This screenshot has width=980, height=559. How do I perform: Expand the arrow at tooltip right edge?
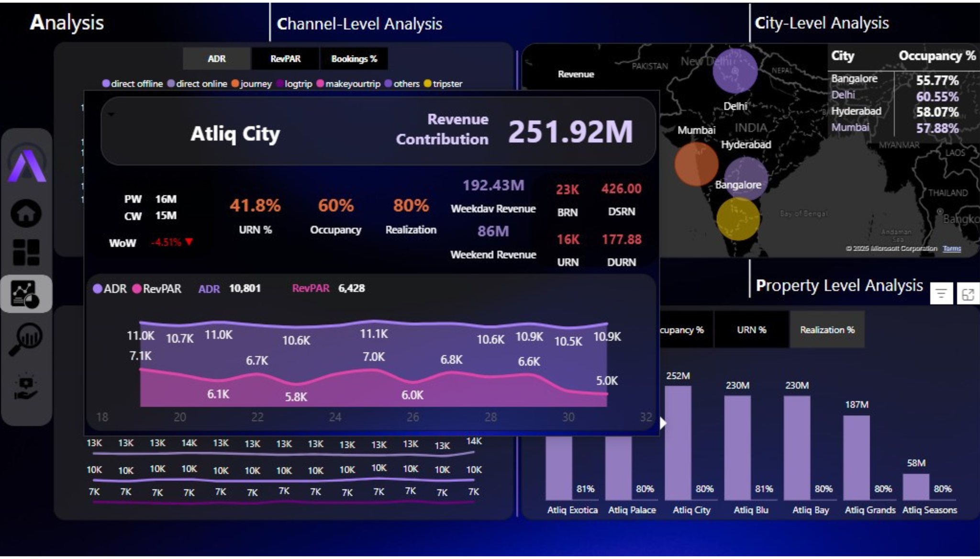(663, 423)
